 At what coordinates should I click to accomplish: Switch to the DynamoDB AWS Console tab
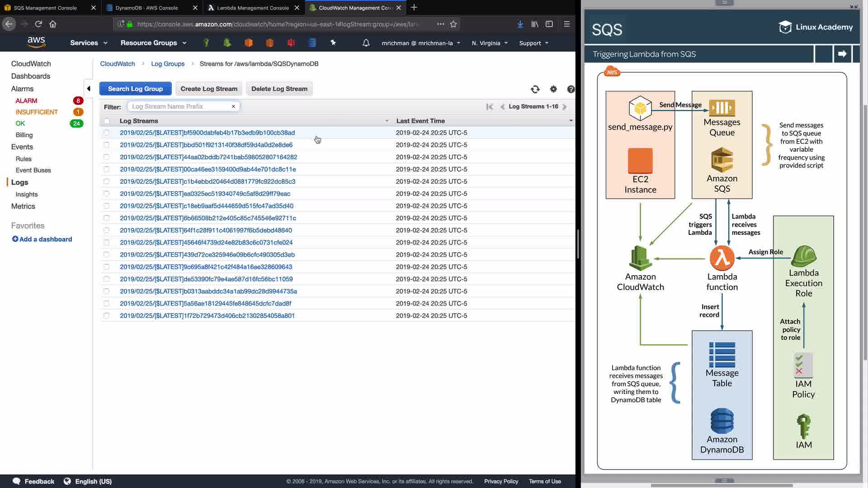146,8
